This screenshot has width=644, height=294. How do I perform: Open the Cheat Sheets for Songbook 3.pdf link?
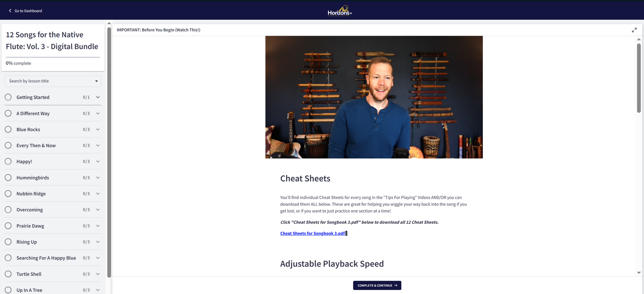pyautogui.click(x=313, y=234)
